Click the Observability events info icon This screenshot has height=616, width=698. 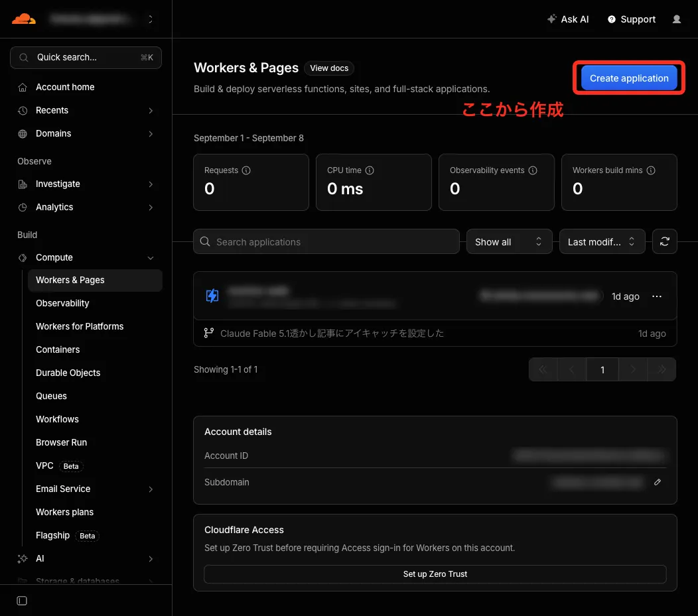(533, 170)
